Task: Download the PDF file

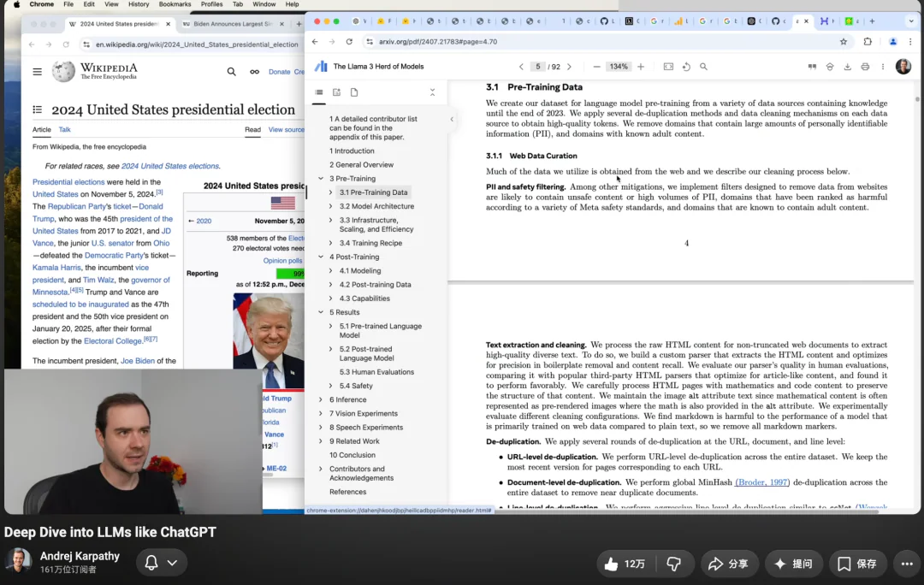Action: 847,67
